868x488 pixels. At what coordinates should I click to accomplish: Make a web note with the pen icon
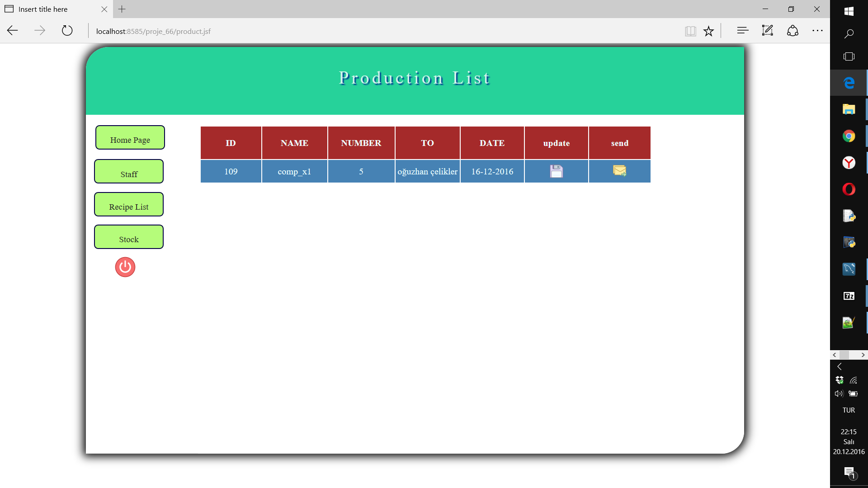tap(768, 31)
